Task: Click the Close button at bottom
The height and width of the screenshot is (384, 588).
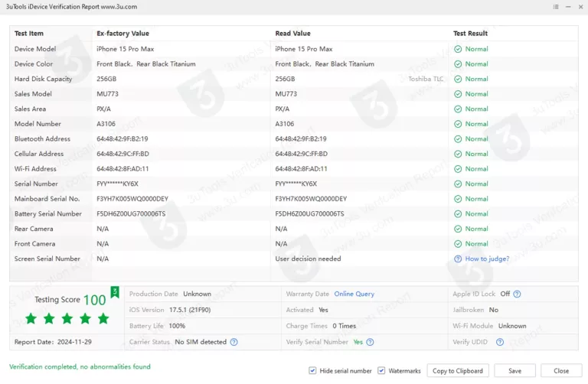Action: click(x=561, y=371)
